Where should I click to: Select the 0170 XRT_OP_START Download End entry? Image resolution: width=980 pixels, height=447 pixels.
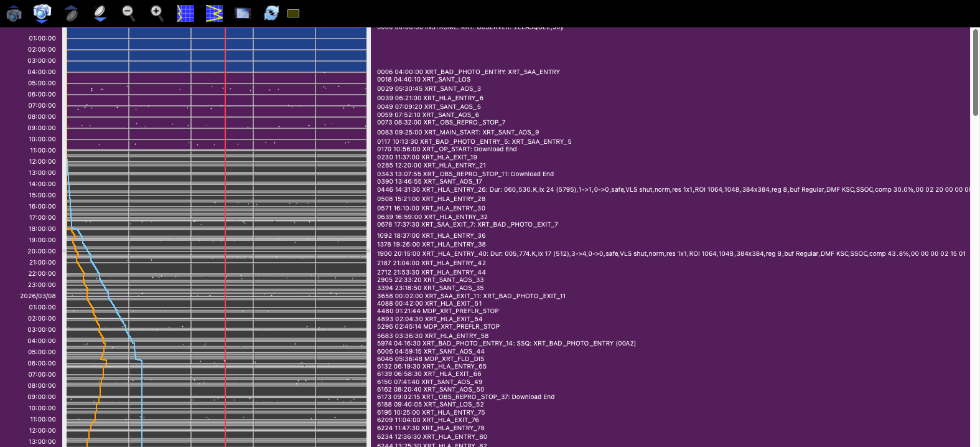(x=446, y=149)
